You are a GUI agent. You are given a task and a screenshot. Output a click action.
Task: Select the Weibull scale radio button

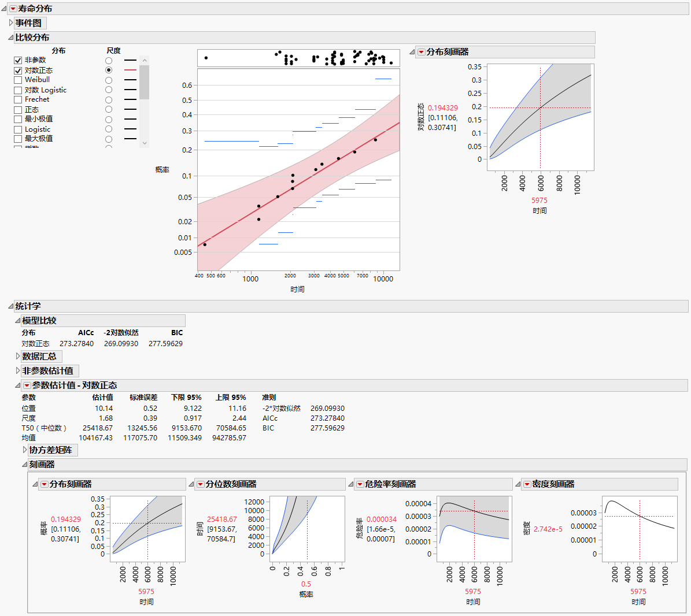tap(109, 80)
